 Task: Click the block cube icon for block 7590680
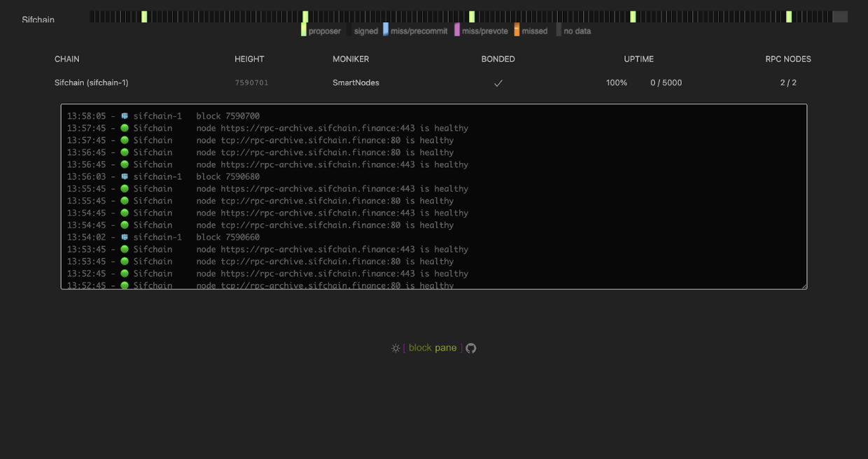[x=125, y=177]
